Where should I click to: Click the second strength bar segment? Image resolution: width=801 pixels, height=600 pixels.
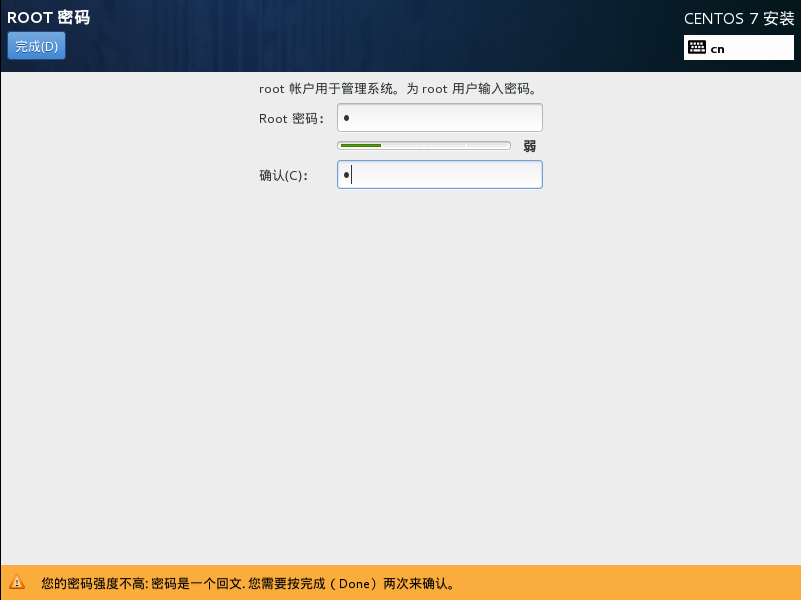click(403, 145)
